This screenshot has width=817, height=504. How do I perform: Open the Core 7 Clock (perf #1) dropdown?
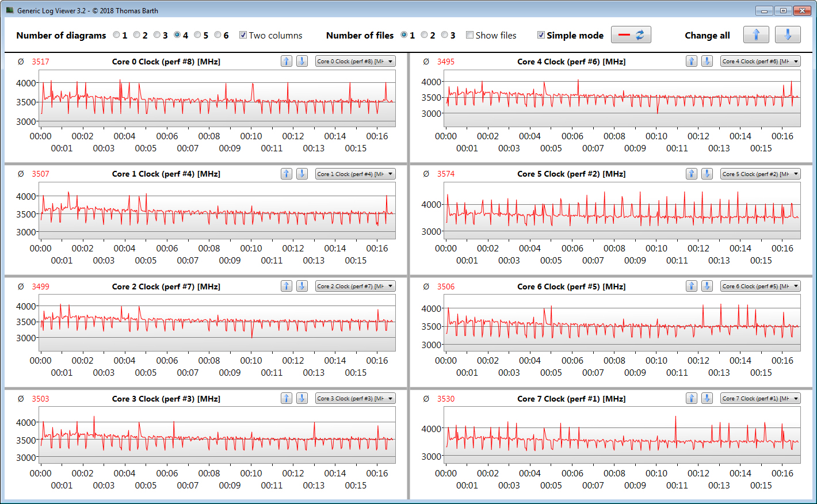tap(761, 398)
